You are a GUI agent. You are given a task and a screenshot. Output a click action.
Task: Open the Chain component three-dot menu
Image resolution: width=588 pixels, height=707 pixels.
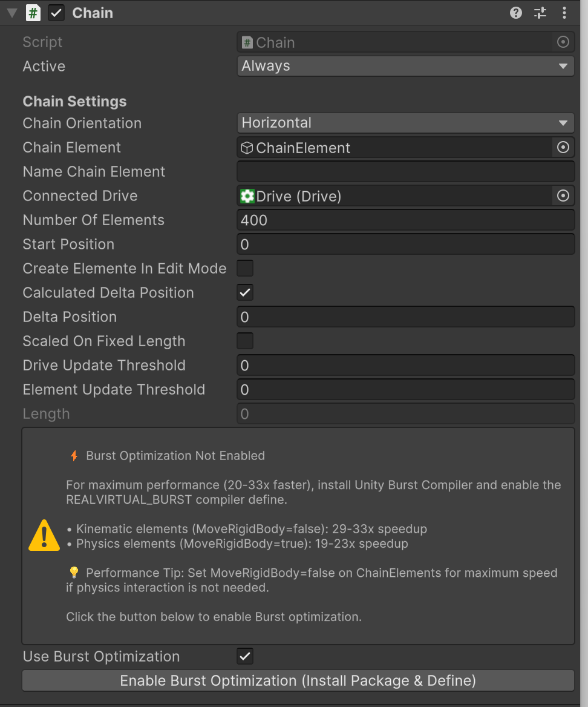coord(564,13)
